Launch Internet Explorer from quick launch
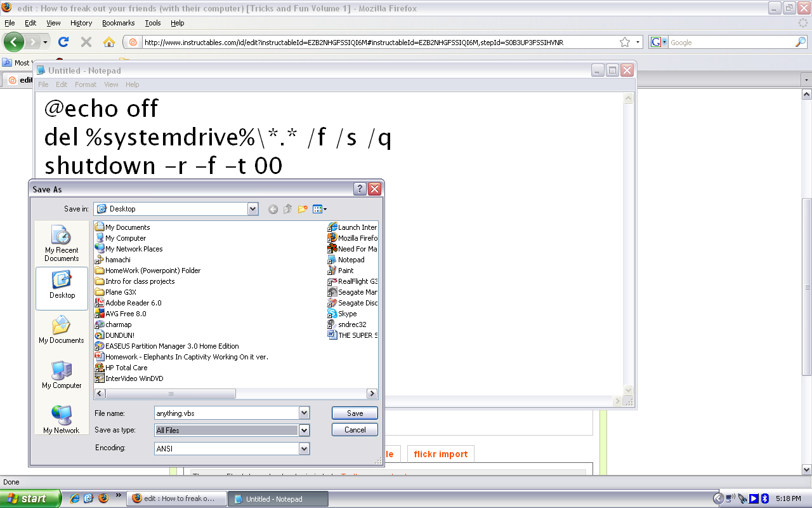Viewport: 812px width, 508px height. coord(74,498)
